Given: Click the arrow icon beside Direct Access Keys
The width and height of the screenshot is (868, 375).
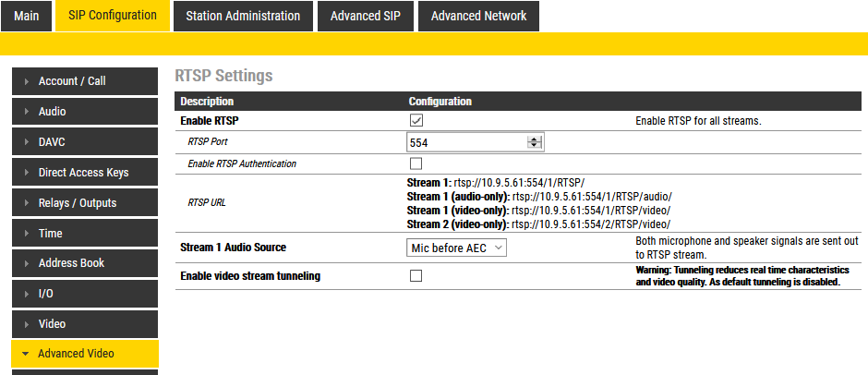Looking at the screenshot, I should (26, 173).
